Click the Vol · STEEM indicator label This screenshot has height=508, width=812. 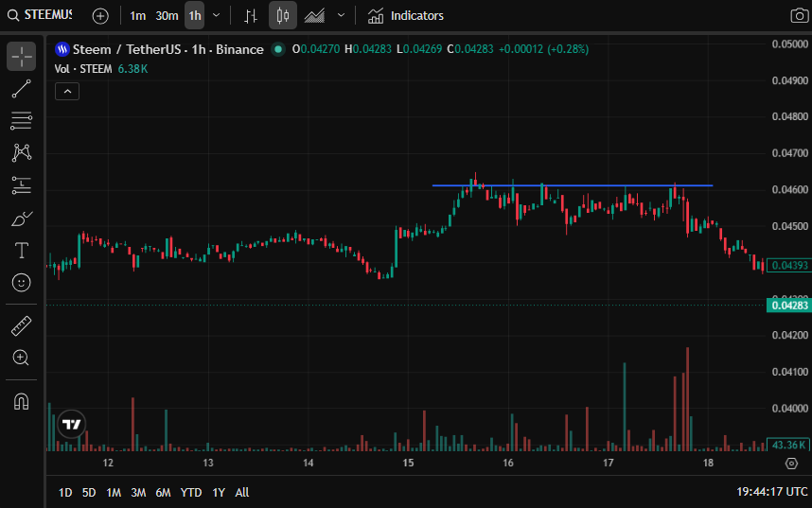coord(83,69)
